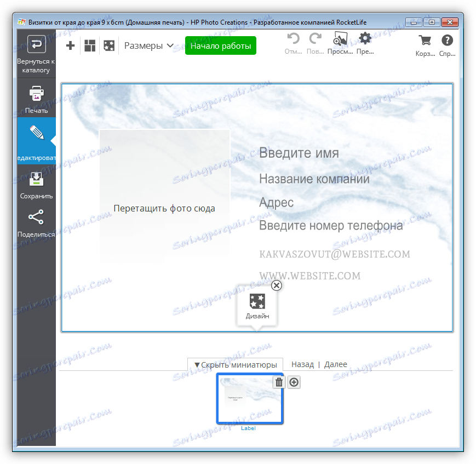Open help (Спр...) question mark
The image size is (476, 464).
pos(447,45)
